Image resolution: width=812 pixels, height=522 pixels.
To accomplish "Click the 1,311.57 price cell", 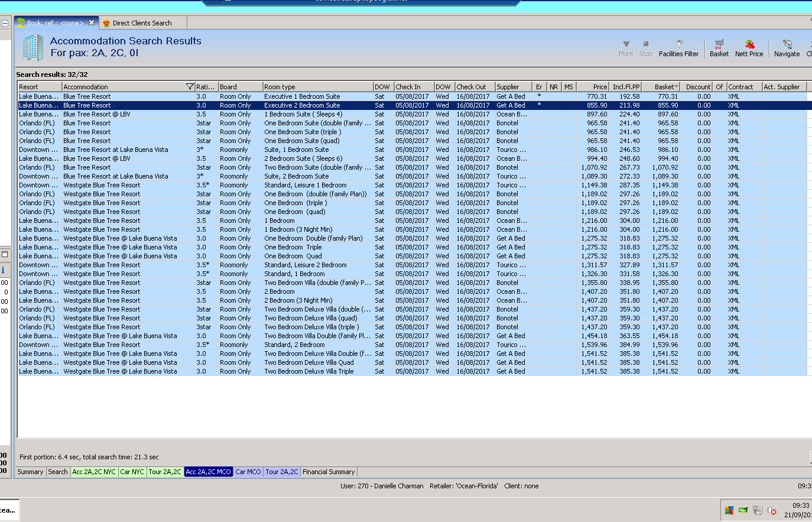I will tap(594, 265).
